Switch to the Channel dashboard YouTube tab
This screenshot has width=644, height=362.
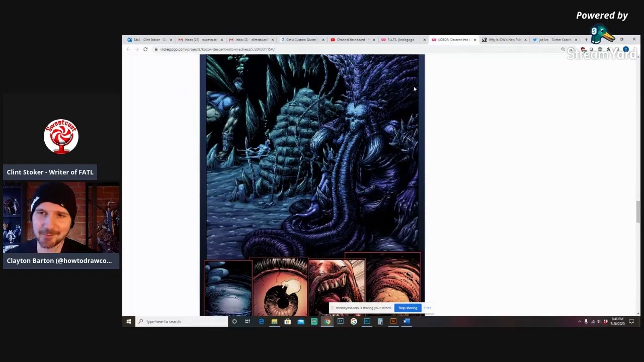pos(352,40)
